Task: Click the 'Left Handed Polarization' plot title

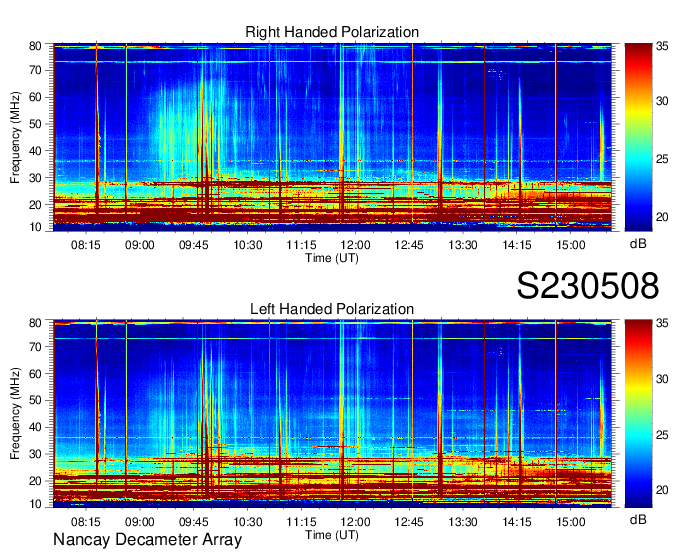Action: coord(332,309)
